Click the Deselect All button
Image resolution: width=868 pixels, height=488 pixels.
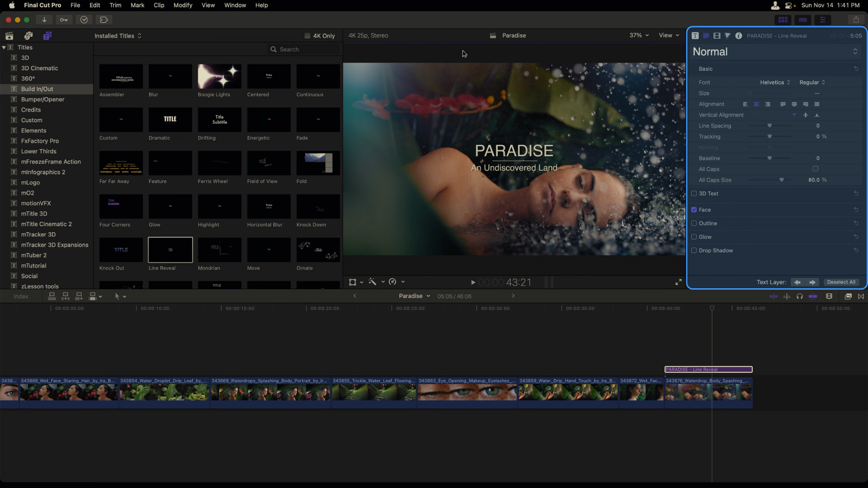click(x=841, y=282)
